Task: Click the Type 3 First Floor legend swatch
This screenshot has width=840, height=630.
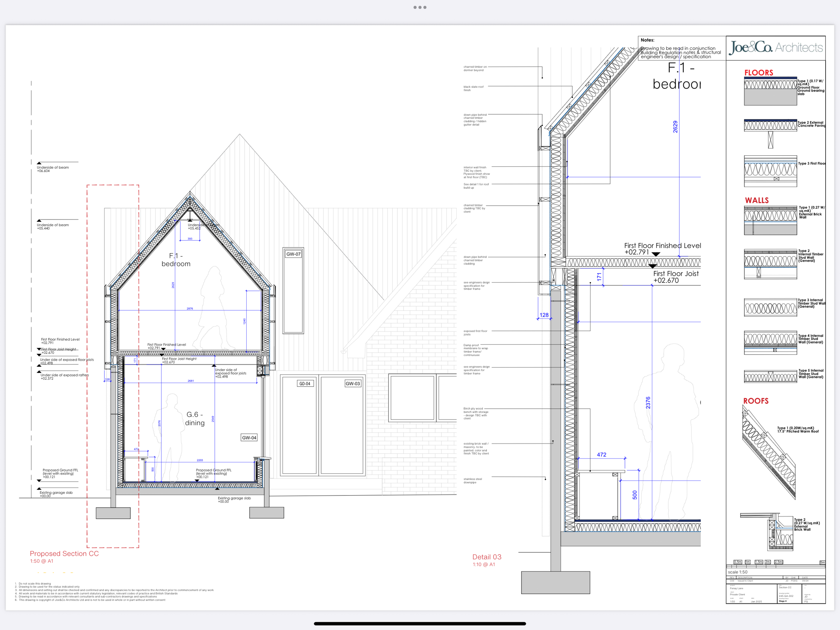Action: [x=770, y=171]
